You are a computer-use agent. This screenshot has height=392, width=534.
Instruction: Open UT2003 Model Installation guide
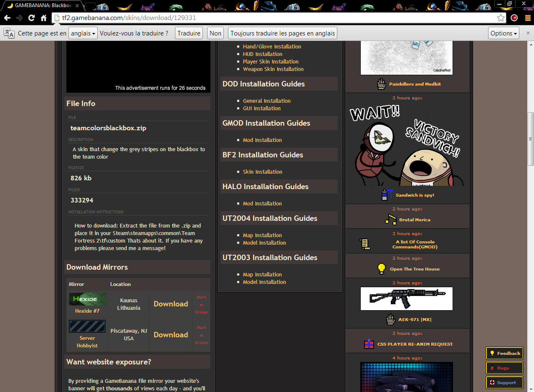pos(264,282)
